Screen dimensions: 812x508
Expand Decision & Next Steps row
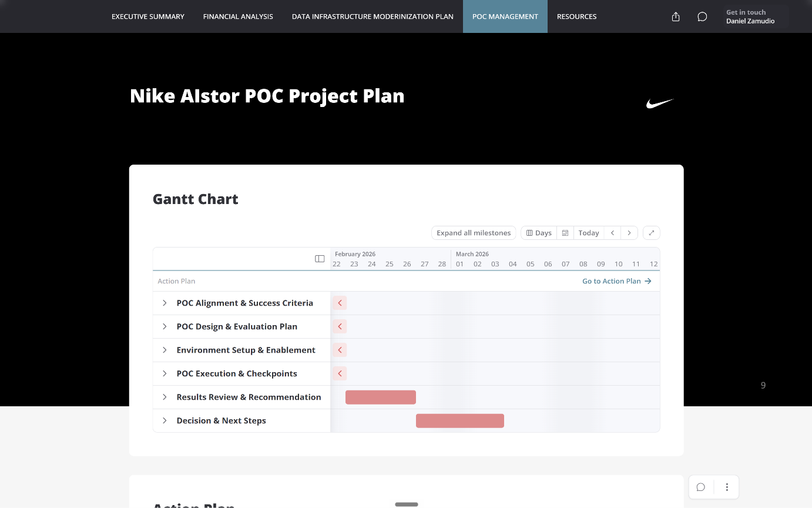coord(165,420)
